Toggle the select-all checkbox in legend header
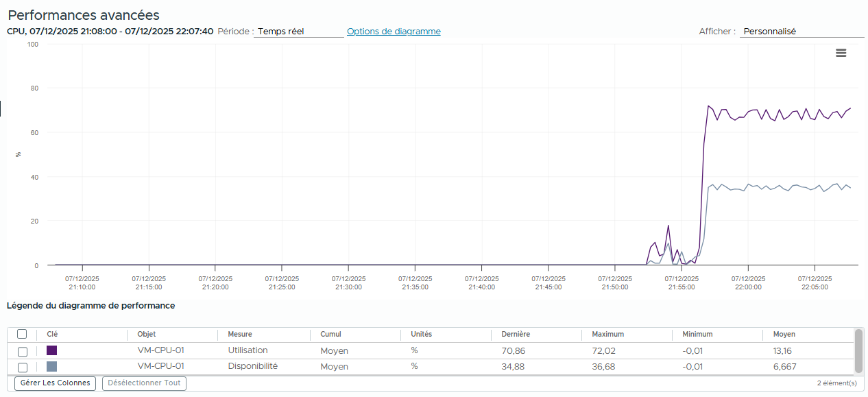This screenshot has width=868, height=397. tap(23, 334)
